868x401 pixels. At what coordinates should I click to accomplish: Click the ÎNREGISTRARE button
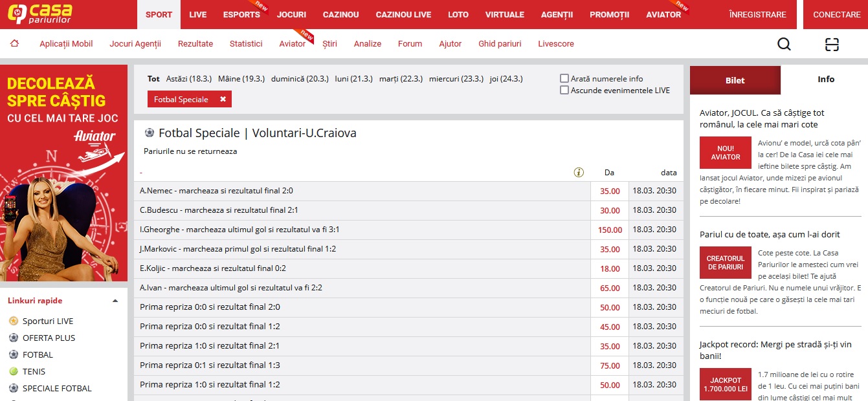[x=757, y=14]
